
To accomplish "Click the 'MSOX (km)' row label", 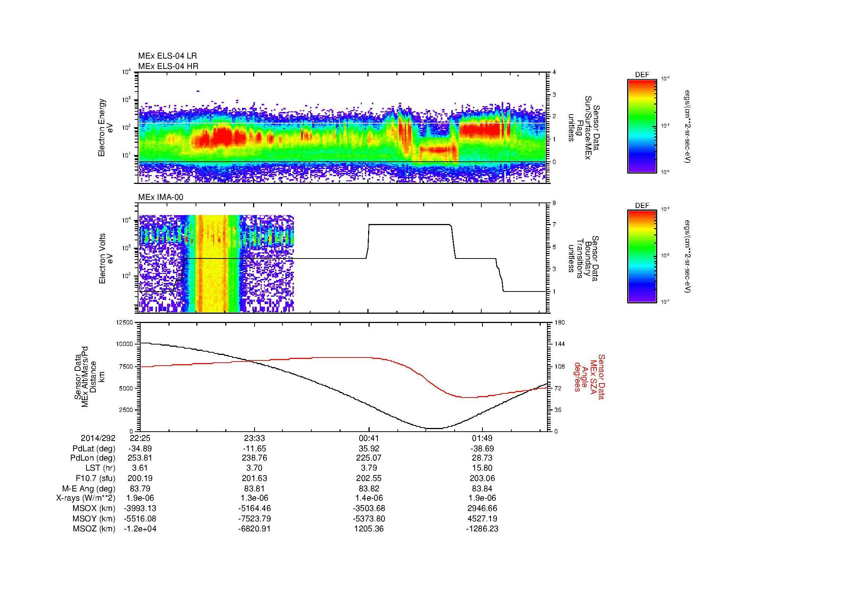I will click(x=94, y=508).
